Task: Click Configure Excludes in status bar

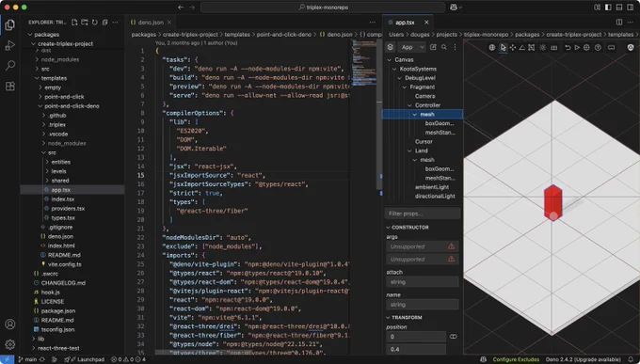Action: [x=516, y=359]
